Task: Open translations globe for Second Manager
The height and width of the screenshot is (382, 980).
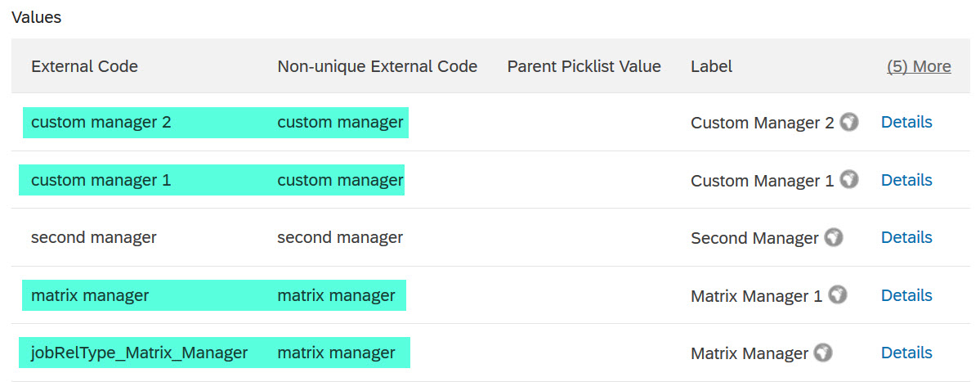Action: click(833, 237)
